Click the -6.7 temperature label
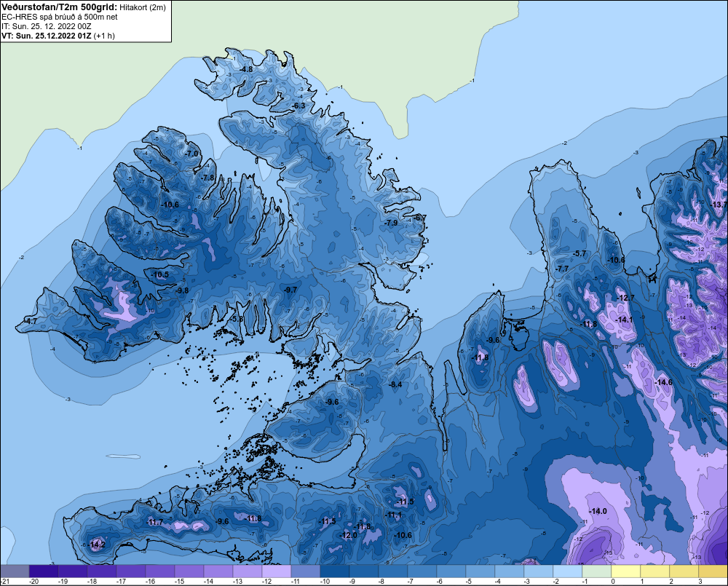 pos(420,218)
